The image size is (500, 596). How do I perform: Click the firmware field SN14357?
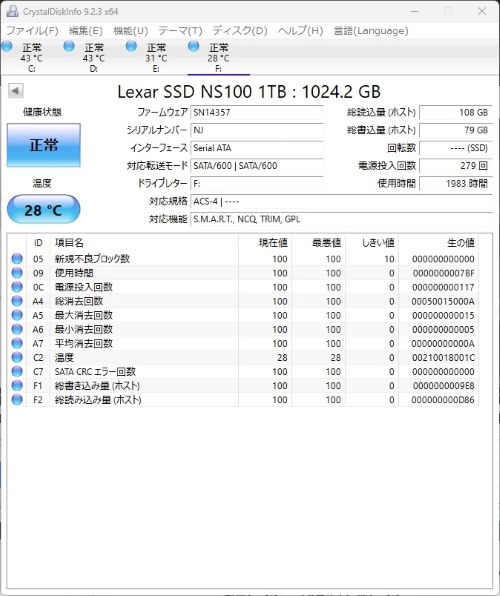[257, 112]
